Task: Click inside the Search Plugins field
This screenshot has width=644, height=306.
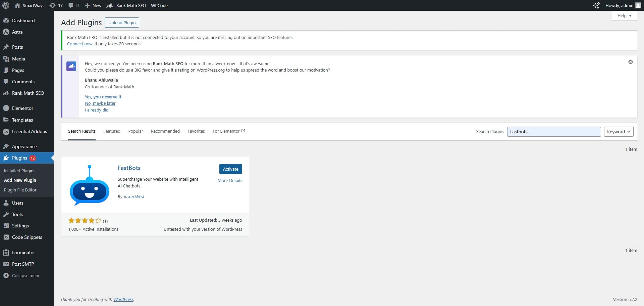Action: coord(553,131)
